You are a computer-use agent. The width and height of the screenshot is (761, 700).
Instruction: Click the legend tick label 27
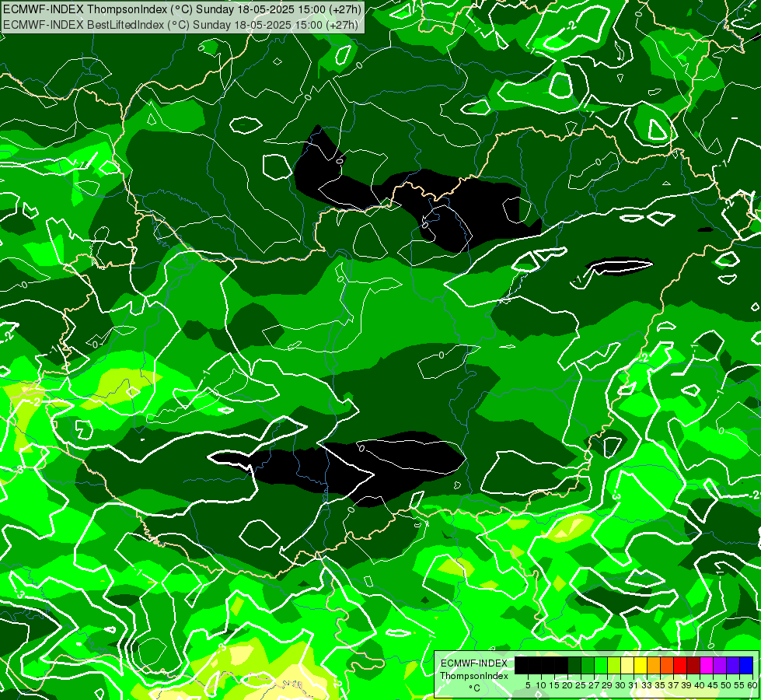(594, 685)
